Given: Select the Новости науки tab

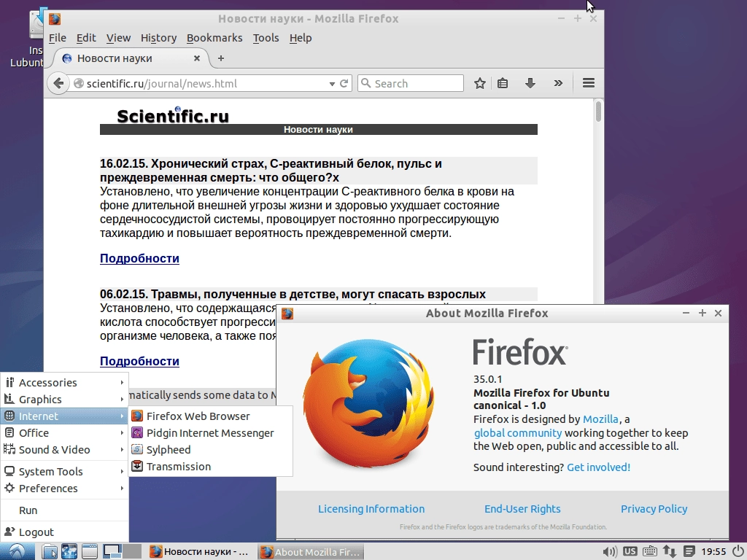Looking at the screenshot, I should point(128,58).
